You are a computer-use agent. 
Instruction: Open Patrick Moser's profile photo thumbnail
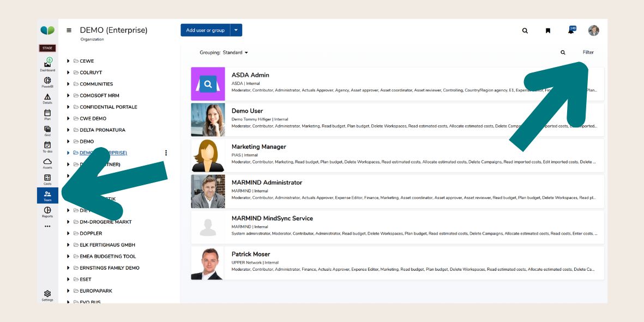(208, 263)
